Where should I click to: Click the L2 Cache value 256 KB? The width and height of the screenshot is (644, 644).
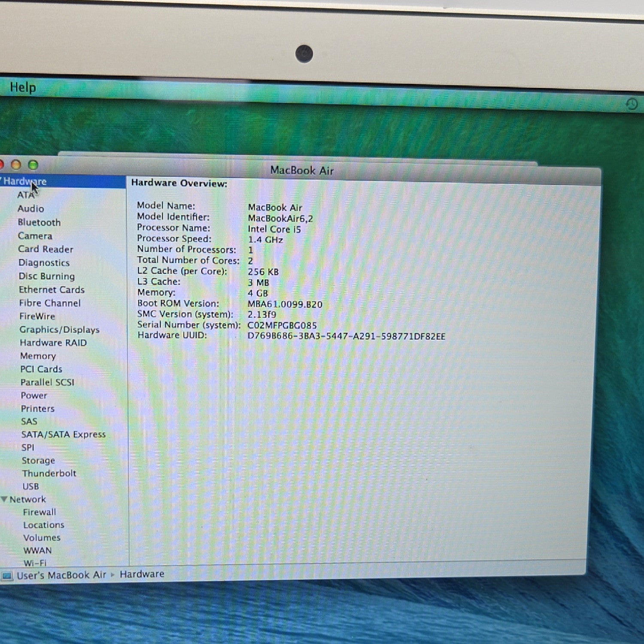pos(263,272)
